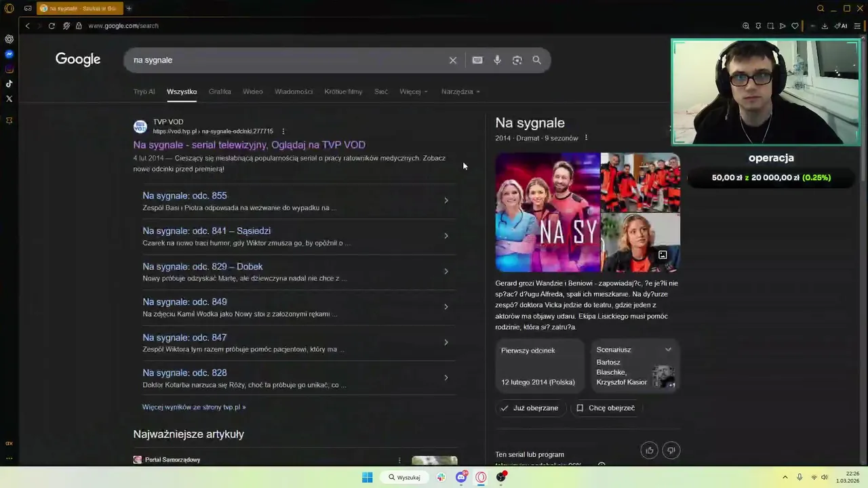The height and width of the screenshot is (488, 868).
Task: Open Na sygnale: odc. 828 link
Action: 184,373
